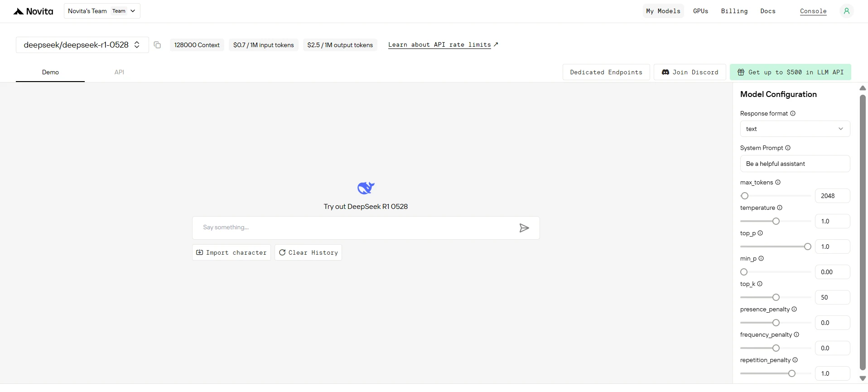Show info icon for min_p
The height and width of the screenshot is (392, 868).
coord(761,258)
